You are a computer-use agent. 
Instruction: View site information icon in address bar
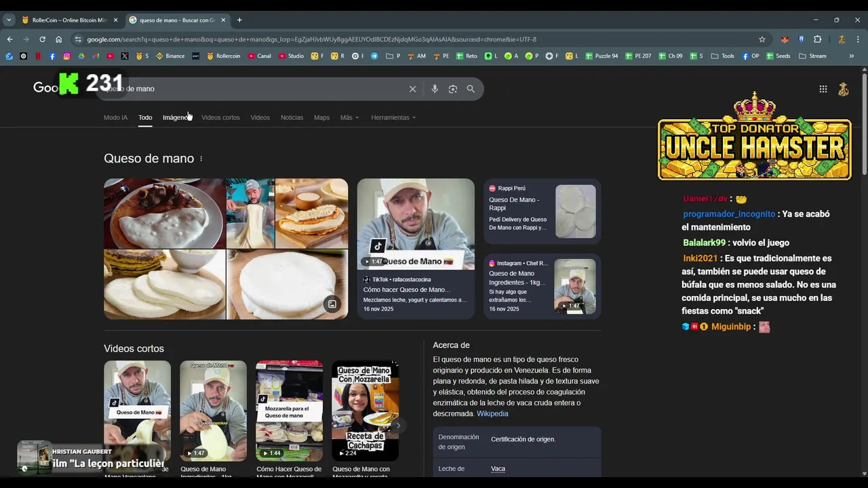78,39
